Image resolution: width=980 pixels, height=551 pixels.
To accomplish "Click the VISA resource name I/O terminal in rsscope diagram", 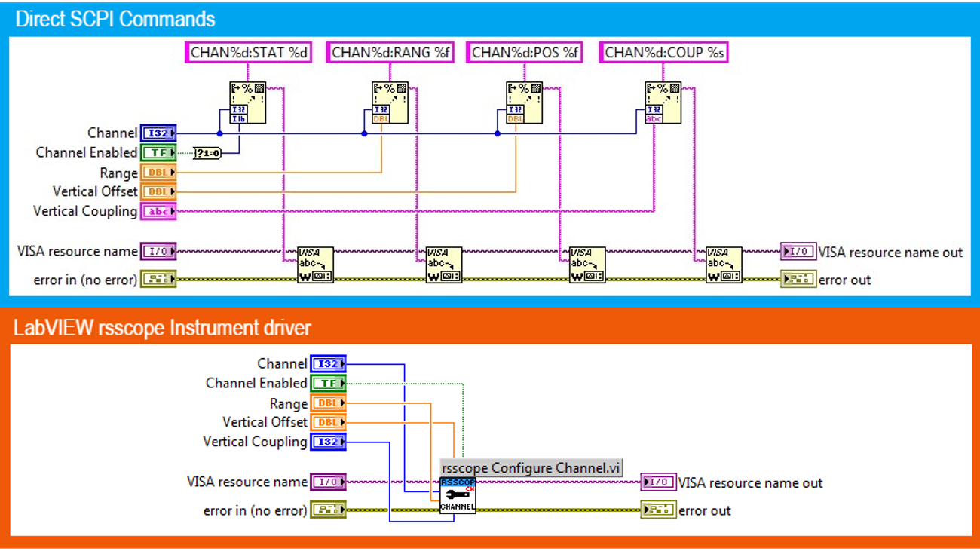I will 328,482.
